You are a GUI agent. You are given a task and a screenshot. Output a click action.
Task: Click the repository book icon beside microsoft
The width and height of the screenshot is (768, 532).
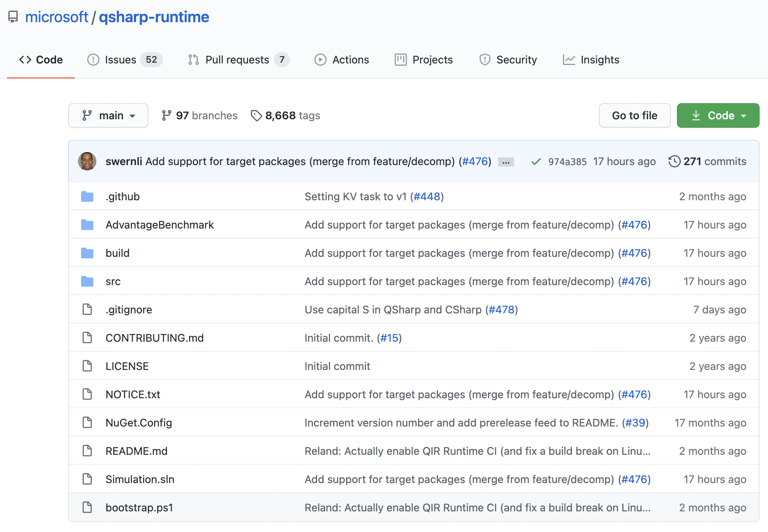pos(13,17)
